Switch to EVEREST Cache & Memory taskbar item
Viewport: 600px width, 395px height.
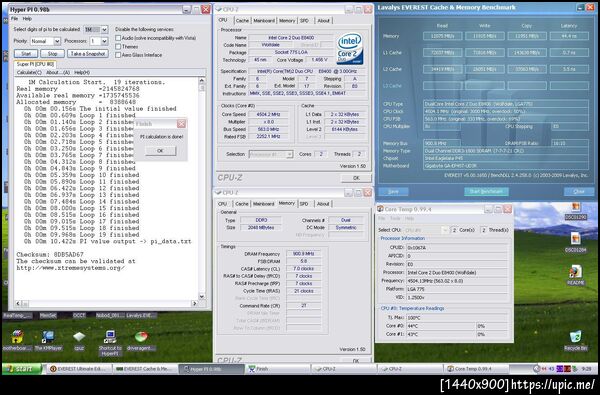(x=145, y=369)
